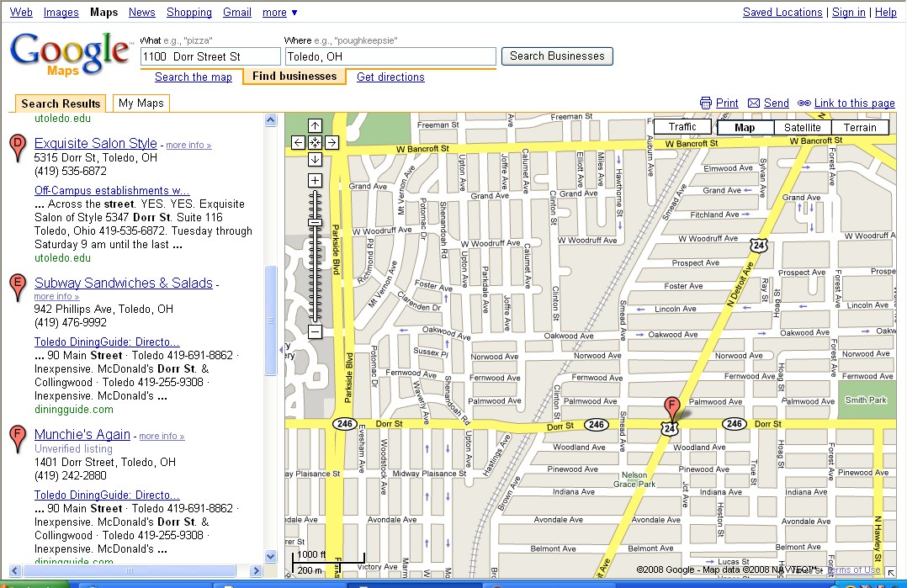Toggle the Traffic overlay
Viewport: 907px width, 588px height.
[682, 127]
